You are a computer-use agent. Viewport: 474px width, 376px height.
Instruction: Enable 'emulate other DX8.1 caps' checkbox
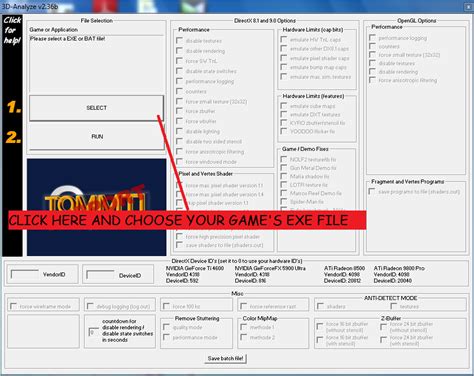[x=284, y=49]
